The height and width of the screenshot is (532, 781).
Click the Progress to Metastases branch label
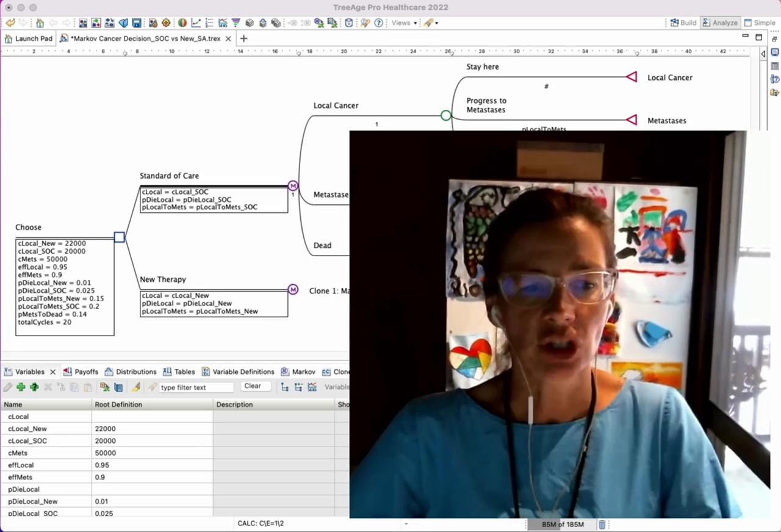(x=486, y=105)
